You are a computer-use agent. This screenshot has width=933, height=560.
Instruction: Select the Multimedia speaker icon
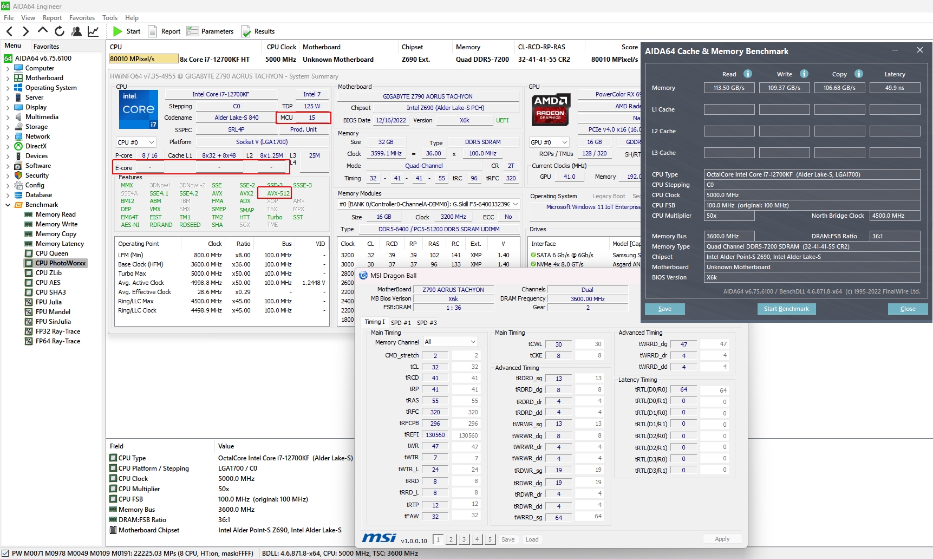click(x=18, y=117)
